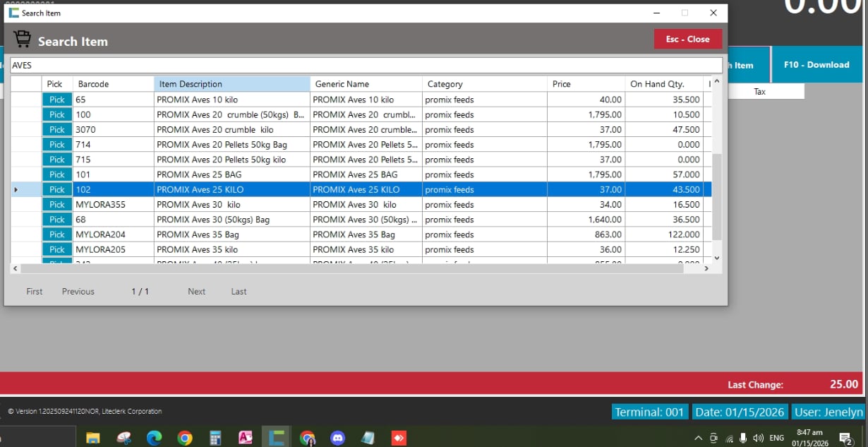Click the red AnyDesk taskbar icon
Screen dimensions: 868x447
click(x=399, y=438)
